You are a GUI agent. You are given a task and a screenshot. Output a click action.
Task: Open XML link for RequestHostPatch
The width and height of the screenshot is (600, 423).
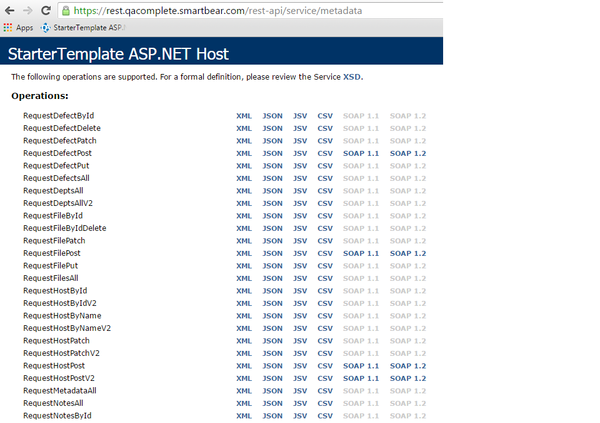click(x=244, y=341)
